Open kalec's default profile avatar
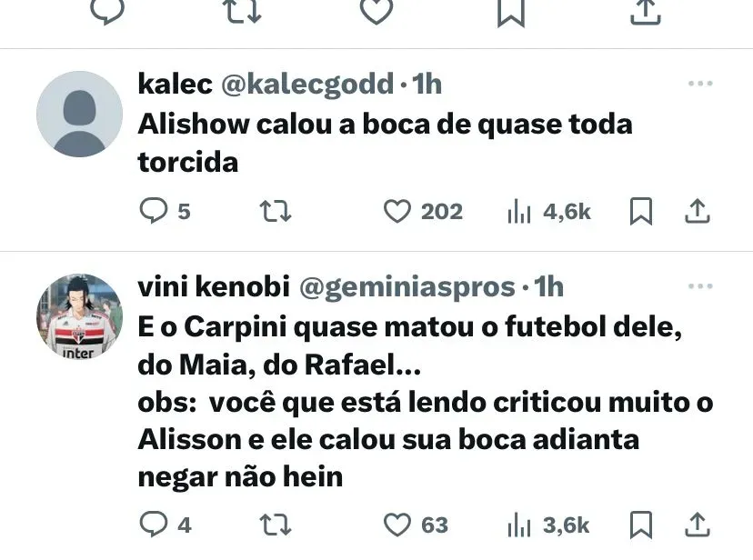The width and height of the screenshot is (753, 560). (x=80, y=115)
